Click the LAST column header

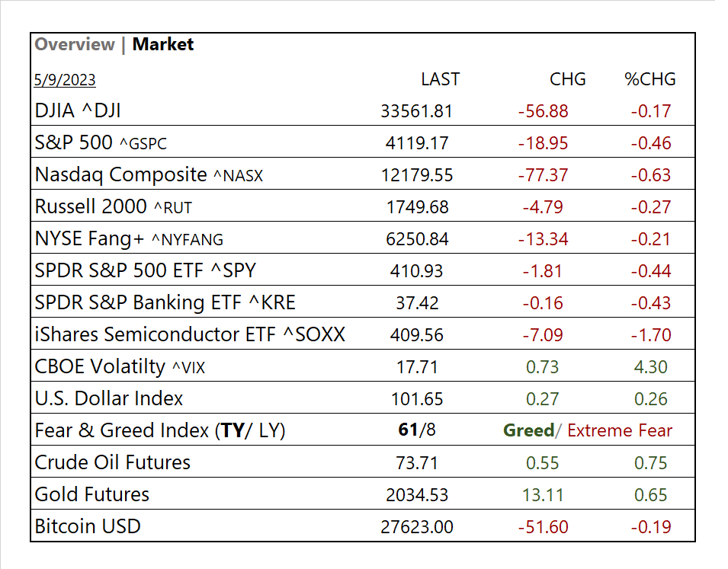pyautogui.click(x=440, y=79)
